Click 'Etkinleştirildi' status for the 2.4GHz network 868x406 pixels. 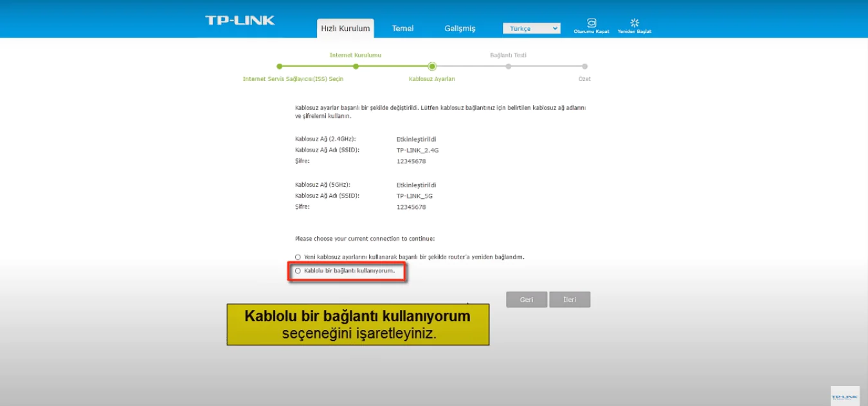(x=416, y=138)
